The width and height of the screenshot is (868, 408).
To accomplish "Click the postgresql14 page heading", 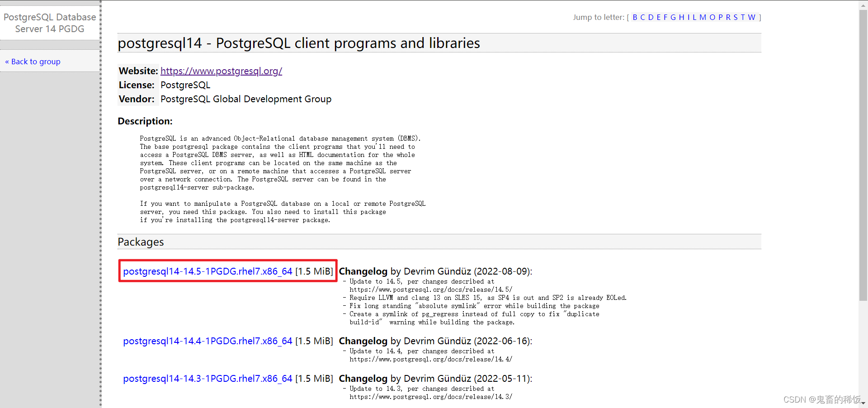I will pos(299,43).
